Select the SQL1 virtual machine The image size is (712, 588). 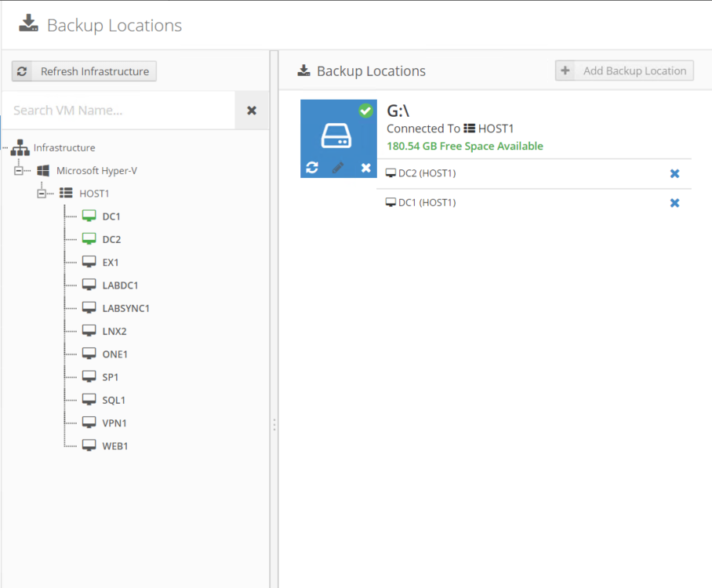coord(114,400)
